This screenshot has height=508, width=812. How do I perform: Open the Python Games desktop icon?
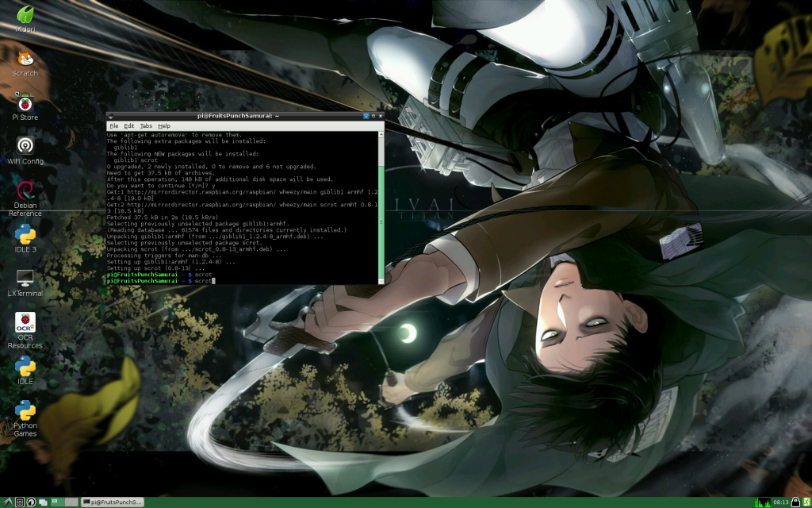pyautogui.click(x=25, y=419)
